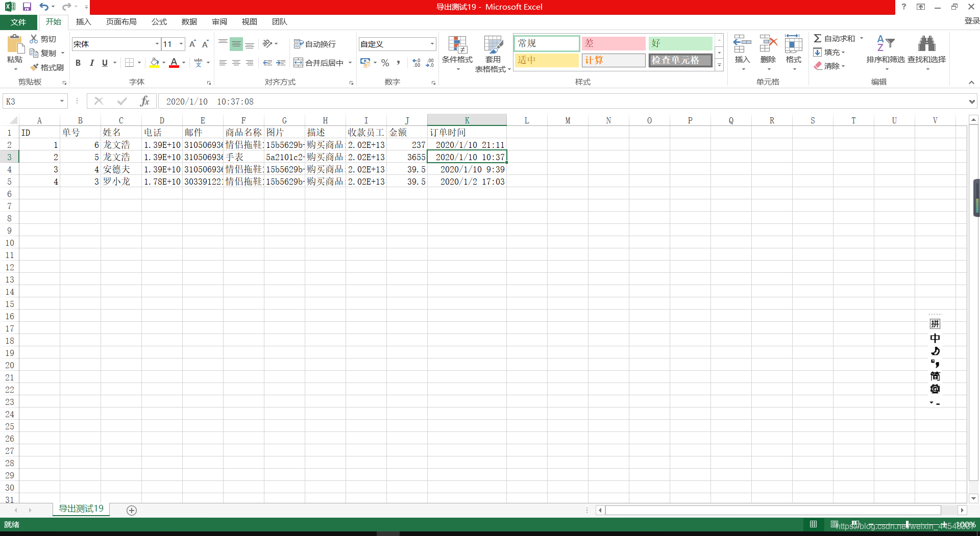Increase decimal places
This screenshot has height=536, width=980.
[x=416, y=63]
